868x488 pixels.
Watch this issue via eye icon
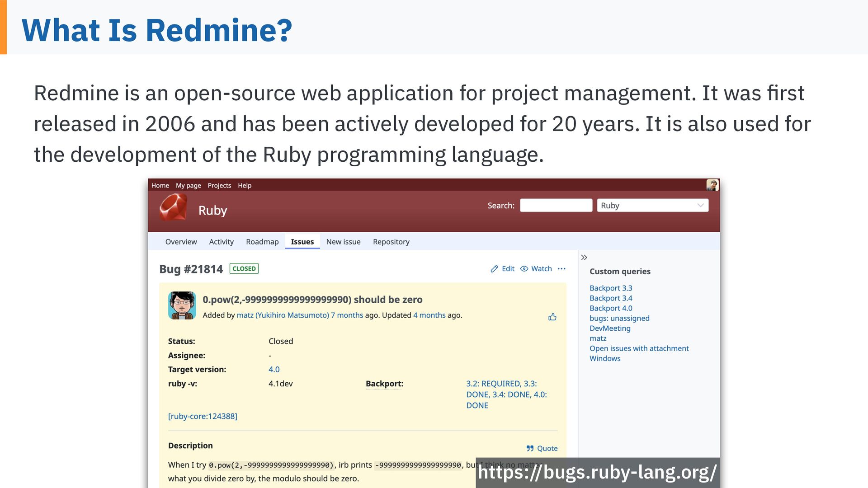click(536, 268)
